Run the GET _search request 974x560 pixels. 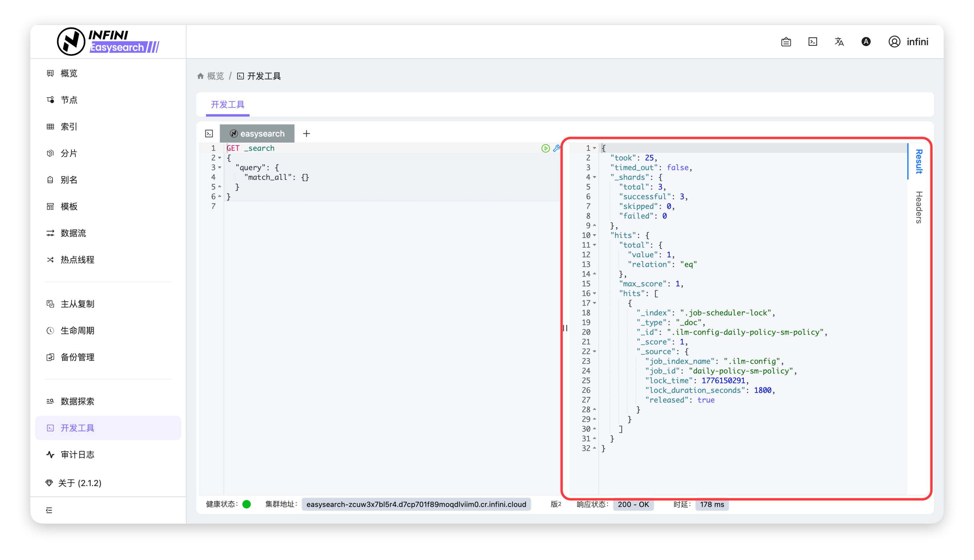click(545, 148)
